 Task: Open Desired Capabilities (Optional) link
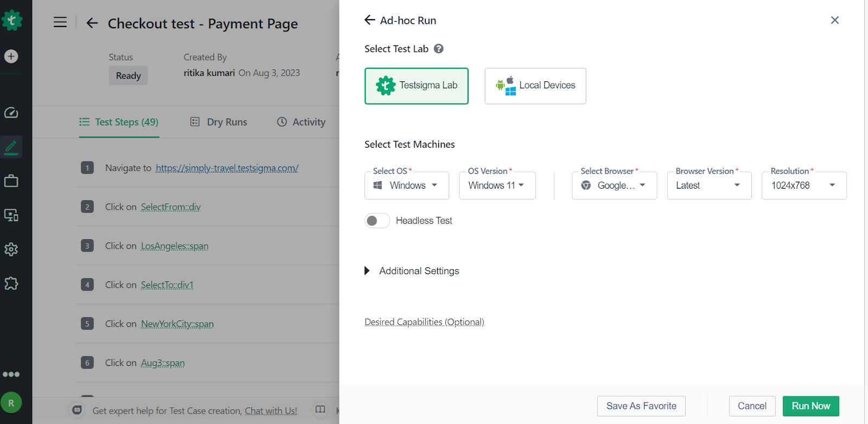pyautogui.click(x=424, y=322)
